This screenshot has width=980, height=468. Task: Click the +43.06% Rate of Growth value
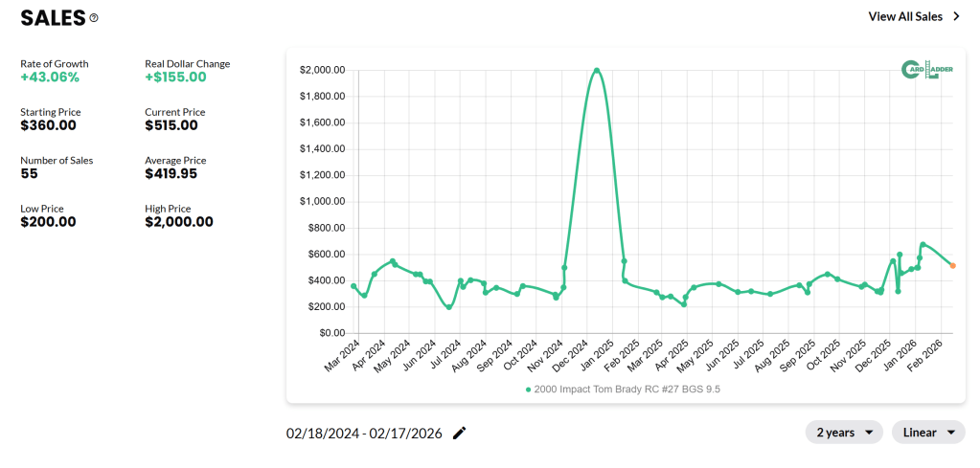[x=50, y=78]
